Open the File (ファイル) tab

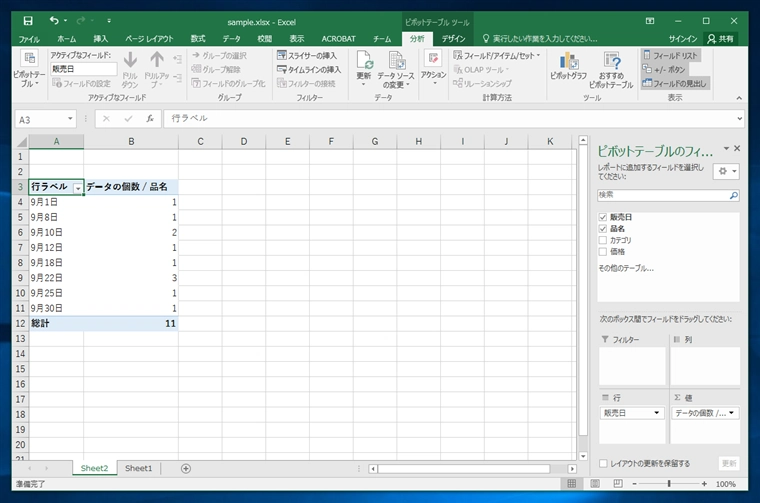29,39
